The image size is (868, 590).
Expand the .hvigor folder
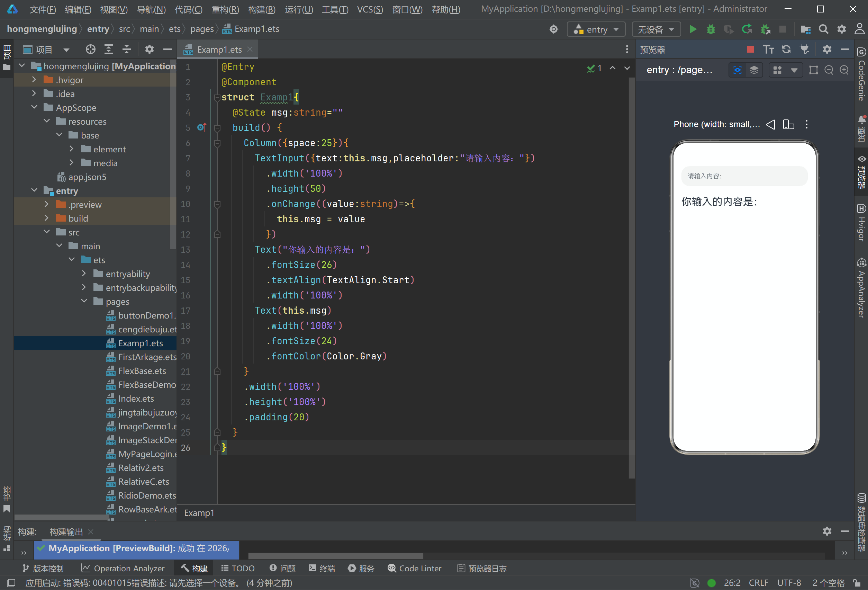[34, 80]
